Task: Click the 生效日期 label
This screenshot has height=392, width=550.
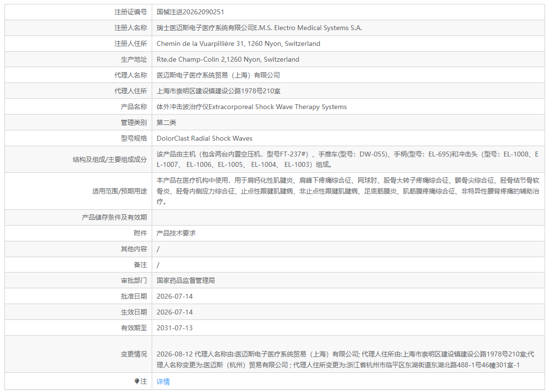Action: (133, 312)
